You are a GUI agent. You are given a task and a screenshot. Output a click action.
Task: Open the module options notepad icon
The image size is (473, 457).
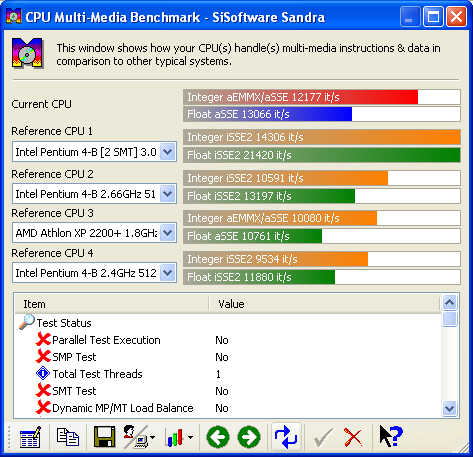[x=30, y=437]
